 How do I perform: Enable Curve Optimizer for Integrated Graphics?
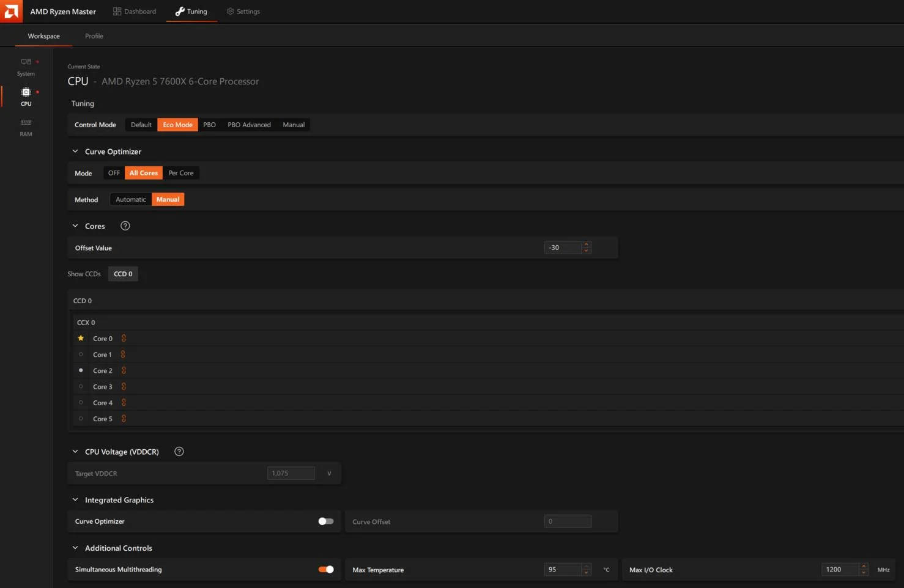[x=325, y=521]
